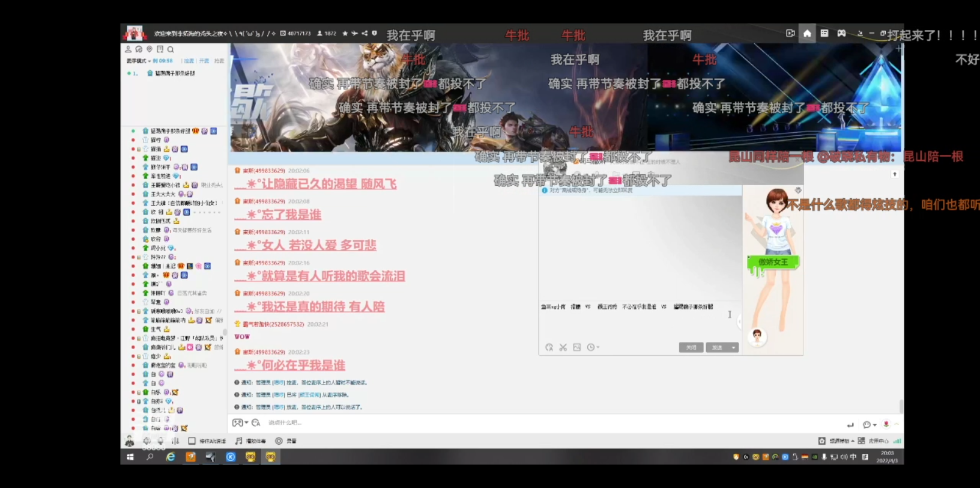Open the notes board icon above member list
This screenshot has width=980, height=488.
point(160,49)
